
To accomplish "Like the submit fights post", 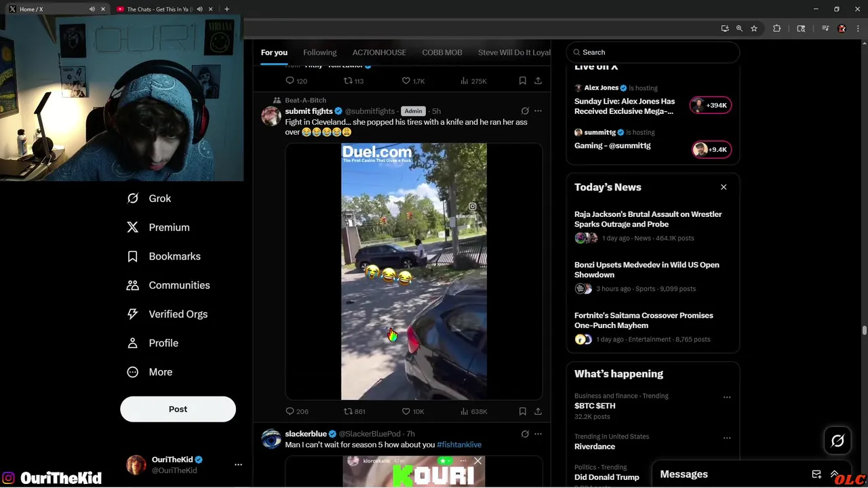I will (x=413, y=411).
